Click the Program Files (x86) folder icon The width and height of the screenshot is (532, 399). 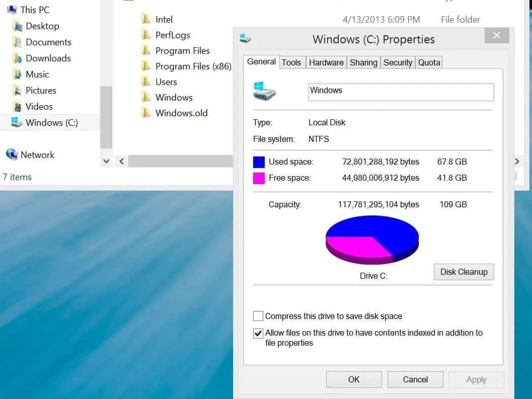pos(145,66)
